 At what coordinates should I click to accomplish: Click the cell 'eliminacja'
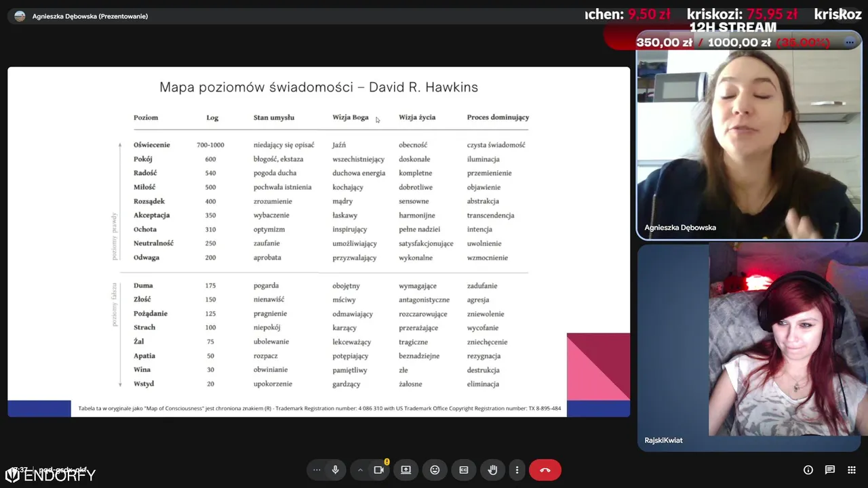click(484, 384)
